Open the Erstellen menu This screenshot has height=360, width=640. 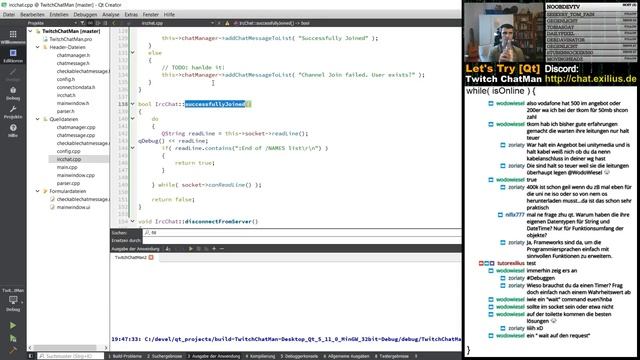coord(59,14)
